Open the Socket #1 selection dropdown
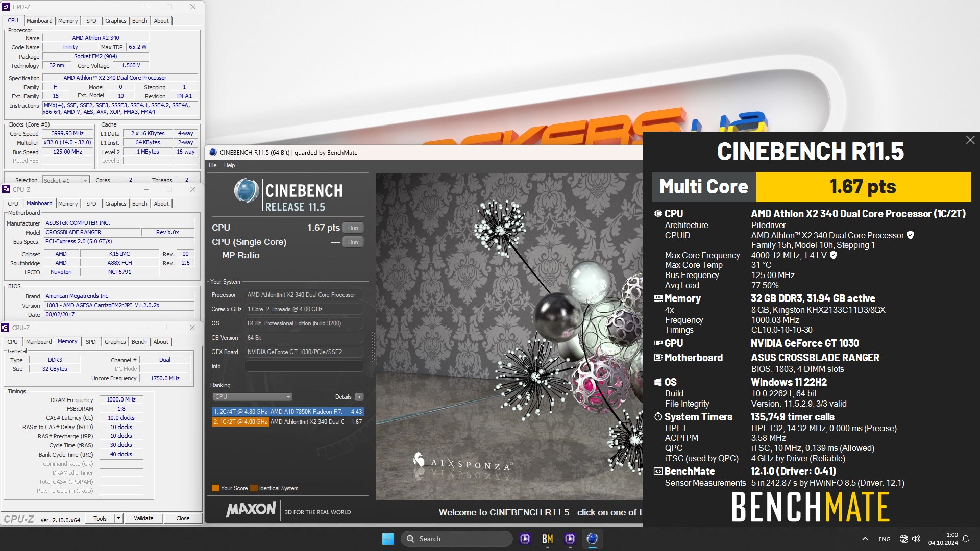980x551 pixels. pyautogui.click(x=66, y=180)
